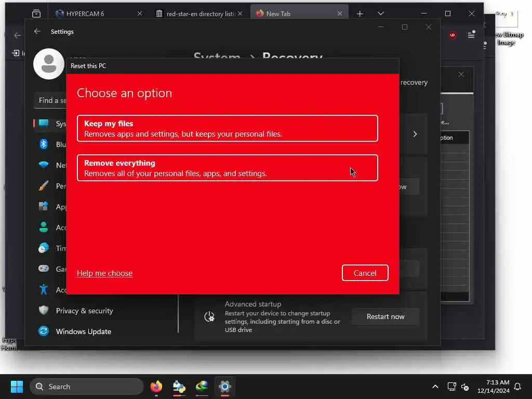Viewport: 532px width, 399px height.
Task: Switch to red-star-en directory listing tab
Action: tap(200, 14)
